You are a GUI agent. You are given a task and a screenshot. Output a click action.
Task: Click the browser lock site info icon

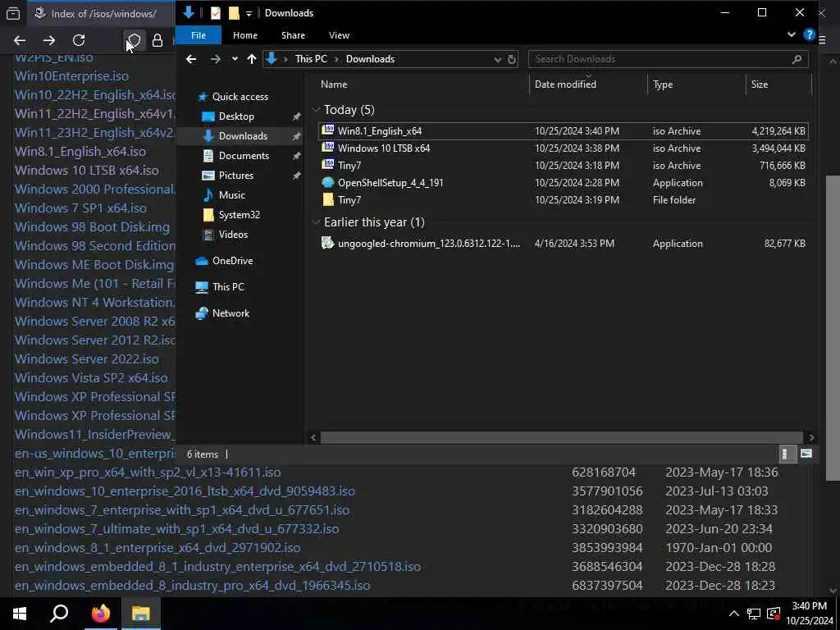tap(157, 40)
